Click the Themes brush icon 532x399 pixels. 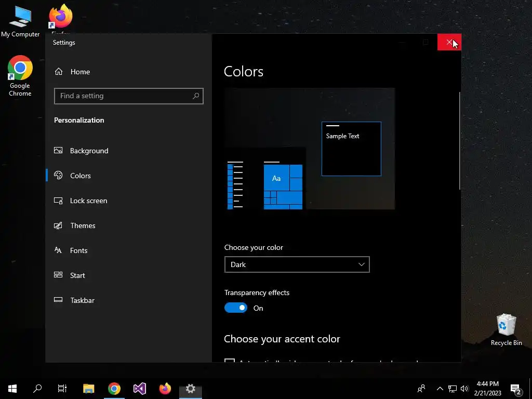[58, 225]
